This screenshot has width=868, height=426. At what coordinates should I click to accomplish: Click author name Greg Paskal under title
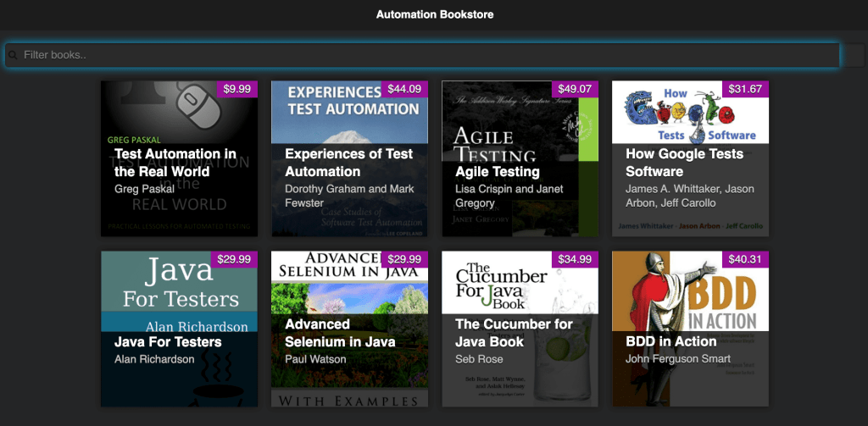144,189
